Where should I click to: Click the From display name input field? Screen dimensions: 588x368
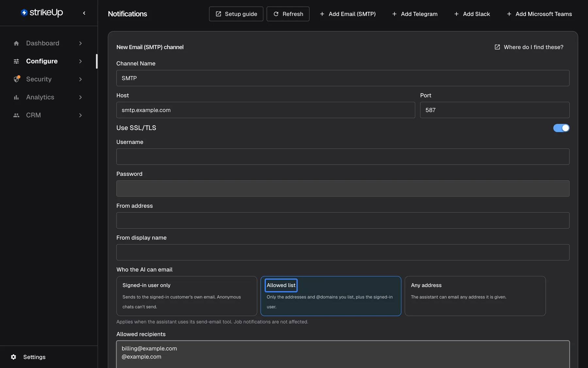click(x=343, y=252)
